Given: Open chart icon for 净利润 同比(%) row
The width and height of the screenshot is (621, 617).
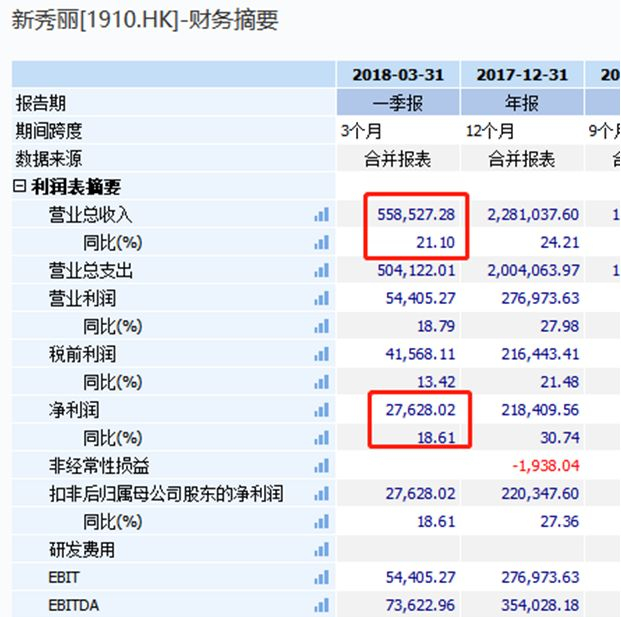Looking at the screenshot, I should [x=322, y=438].
